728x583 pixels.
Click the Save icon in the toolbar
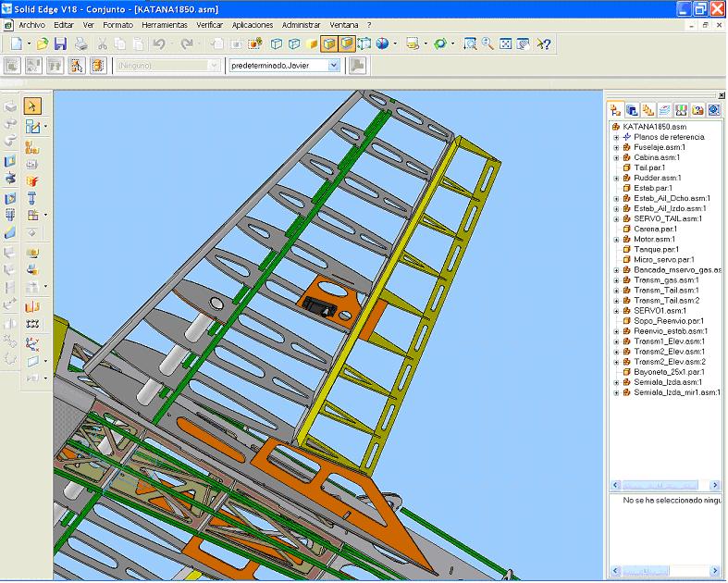tap(60, 43)
